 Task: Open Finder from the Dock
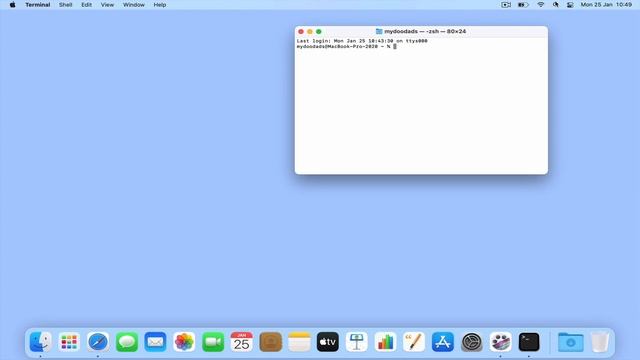pos(40,342)
